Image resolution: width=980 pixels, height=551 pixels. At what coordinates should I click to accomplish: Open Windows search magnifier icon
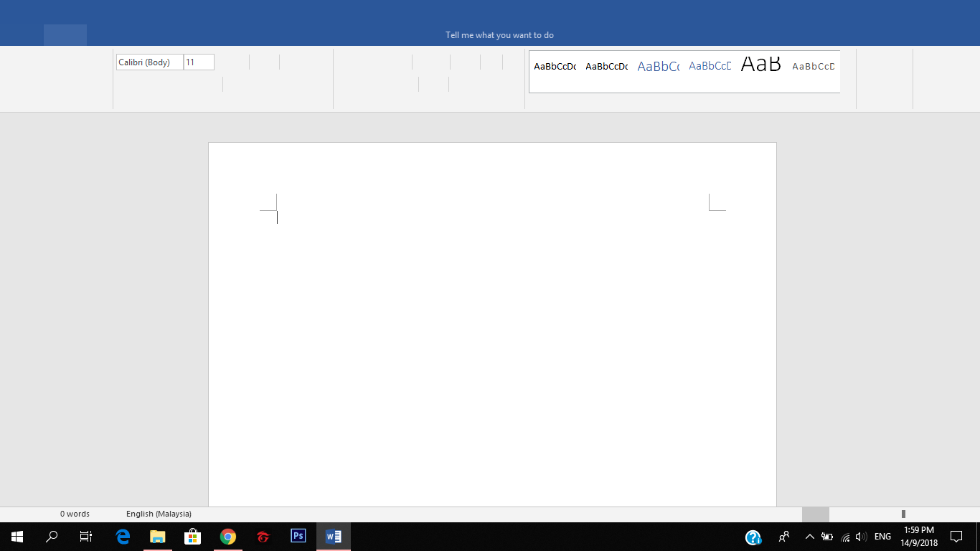click(52, 536)
